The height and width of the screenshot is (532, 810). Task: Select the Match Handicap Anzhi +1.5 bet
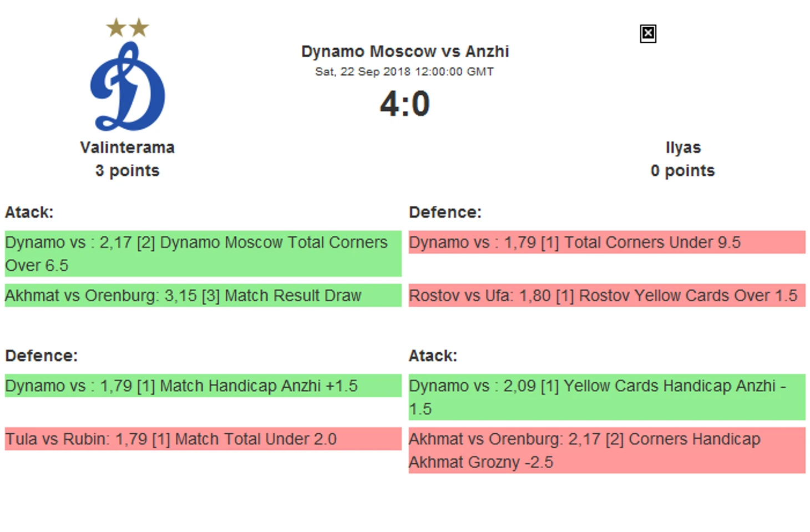pyautogui.click(x=203, y=386)
